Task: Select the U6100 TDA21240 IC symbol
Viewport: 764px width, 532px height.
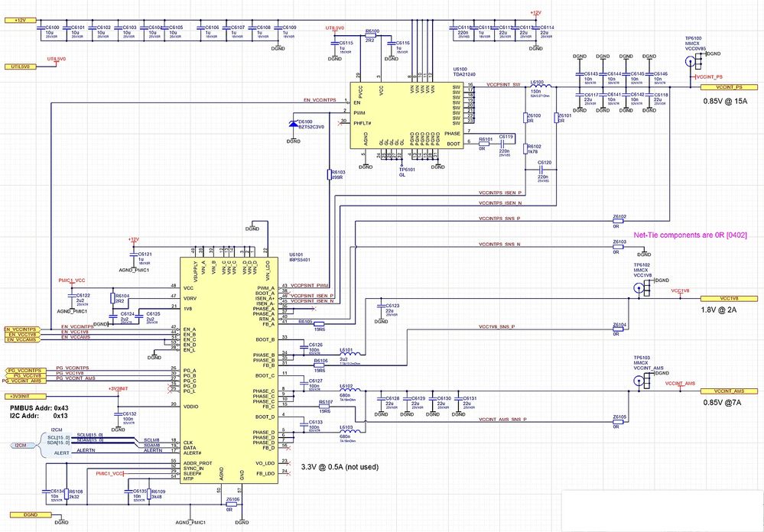Action: coord(406,115)
